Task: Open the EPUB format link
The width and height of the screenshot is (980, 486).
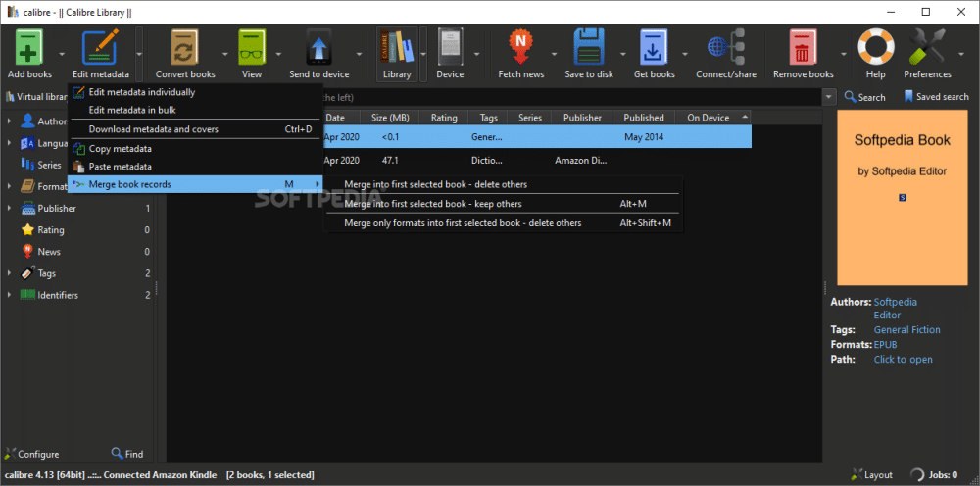Action: pos(886,344)
